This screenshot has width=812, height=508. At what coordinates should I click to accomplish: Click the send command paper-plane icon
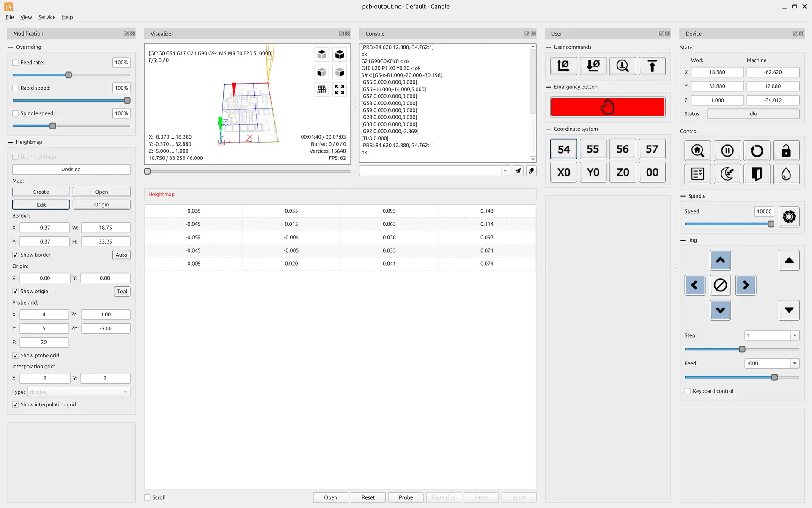tap(518, 171)
